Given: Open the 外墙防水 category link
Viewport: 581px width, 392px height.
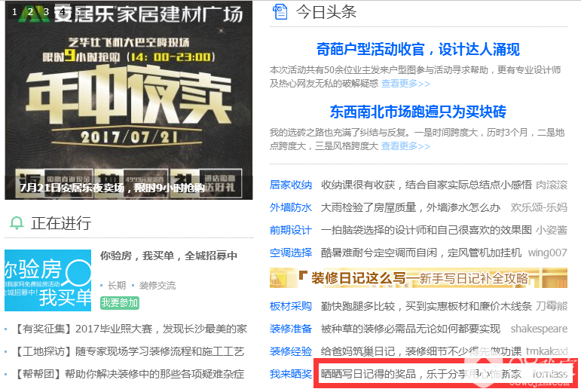Looking at the screenshot, I should point(291,207).
